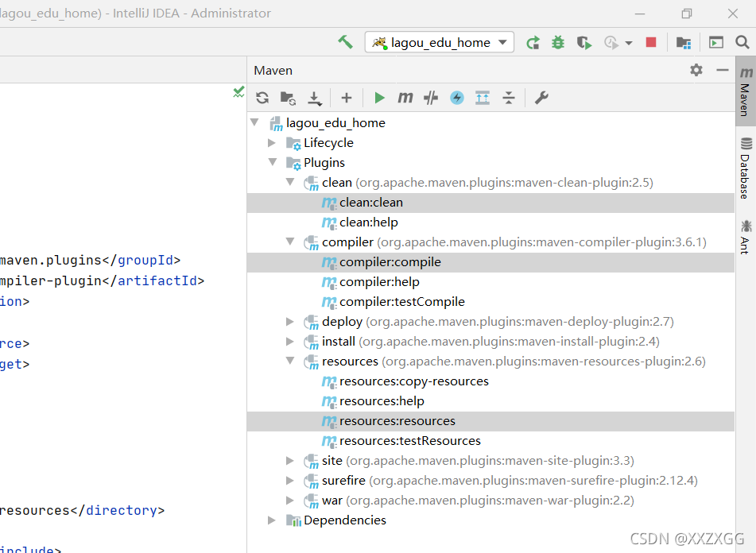Viewport: 756px width, 553px height.
Task: Expand the war plugin node
Action: 290,501
